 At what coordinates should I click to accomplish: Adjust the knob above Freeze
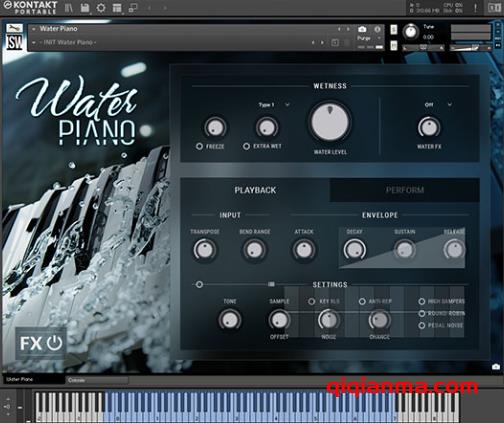pos(215,128)
